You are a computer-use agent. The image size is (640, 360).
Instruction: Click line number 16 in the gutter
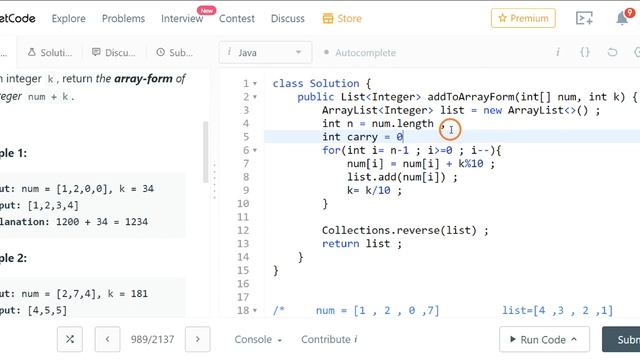[x=243, y=284]
